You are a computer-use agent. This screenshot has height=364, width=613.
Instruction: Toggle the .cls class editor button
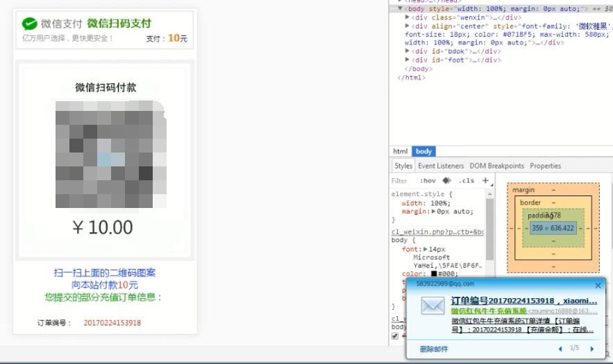[x=467, y=180]
